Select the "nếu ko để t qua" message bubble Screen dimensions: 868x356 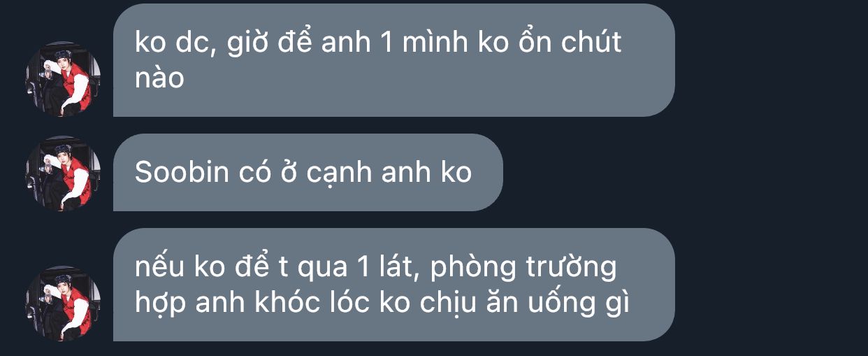click(x=393, y=285)
